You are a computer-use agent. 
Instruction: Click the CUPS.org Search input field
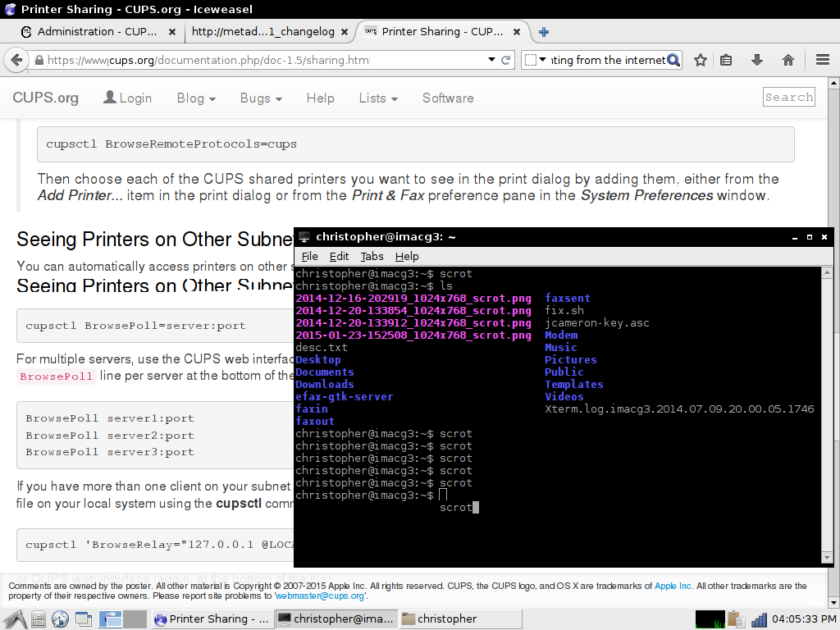click(788, 97)
